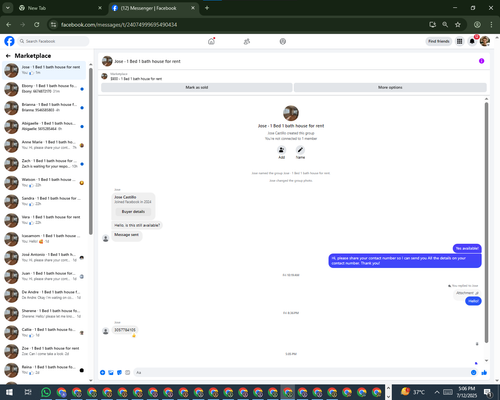Open the Sandra conversation
Viewport: 500px width, 400px height.
point(44,201)
